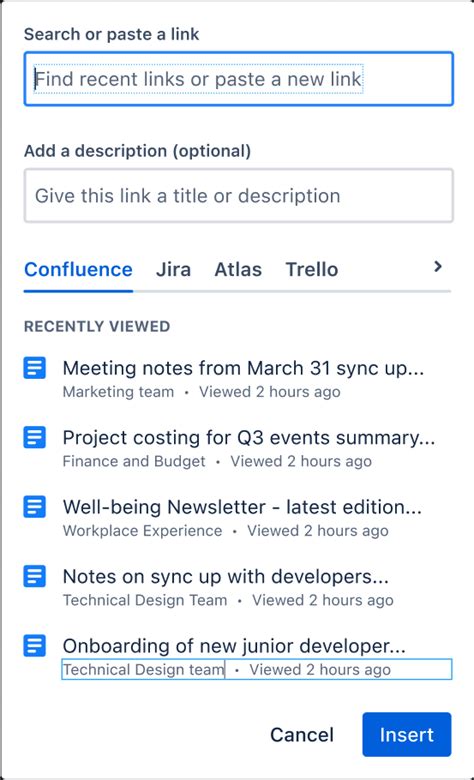The width and height of the screenshot is (474, 780).
Task: Click the 'Search or paste a link' label
Action: [x=111, y=34]
